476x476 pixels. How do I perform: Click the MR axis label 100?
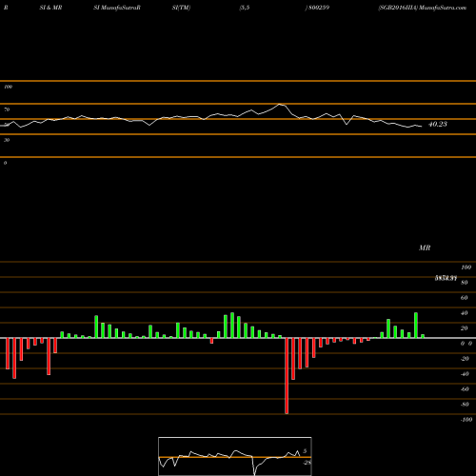[x=466, y=268]
